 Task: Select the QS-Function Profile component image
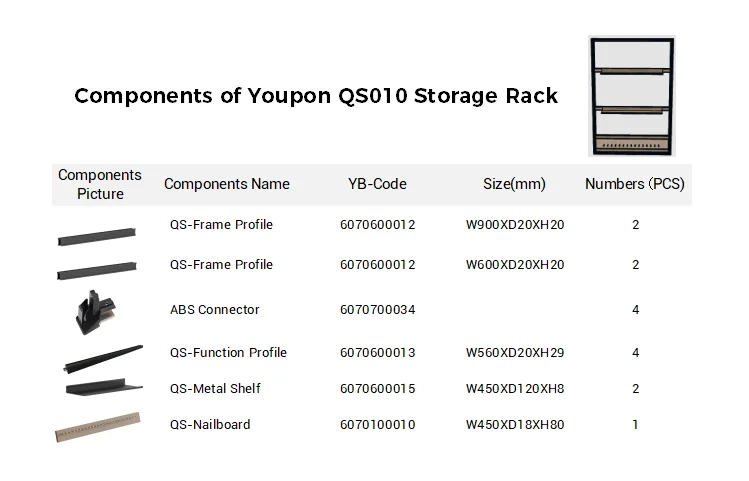[102, 357]
